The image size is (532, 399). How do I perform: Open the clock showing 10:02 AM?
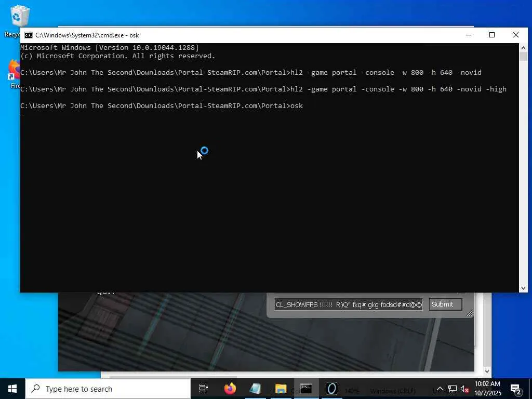487,389
